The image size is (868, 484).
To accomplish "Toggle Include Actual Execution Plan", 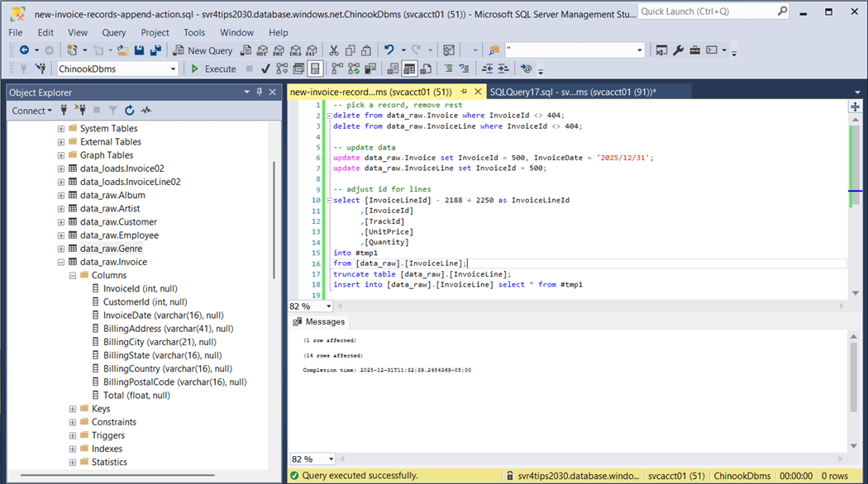I will pos(336,69).
